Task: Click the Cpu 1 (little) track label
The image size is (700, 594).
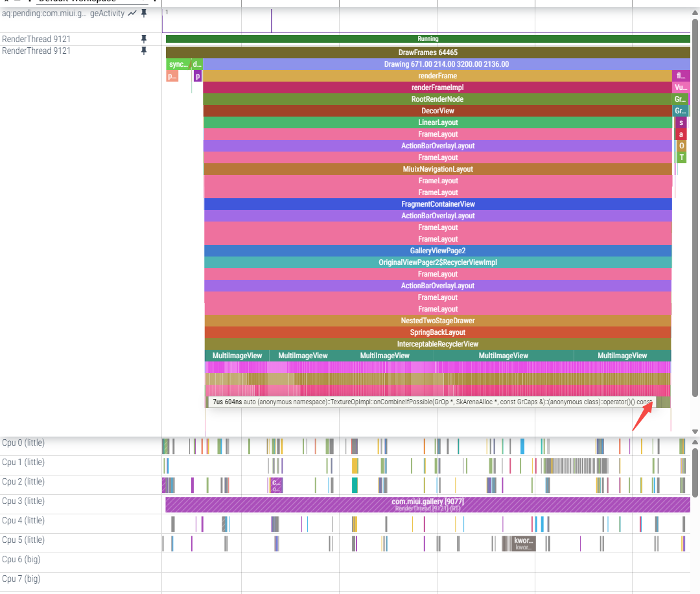Action: click(23, 462)
